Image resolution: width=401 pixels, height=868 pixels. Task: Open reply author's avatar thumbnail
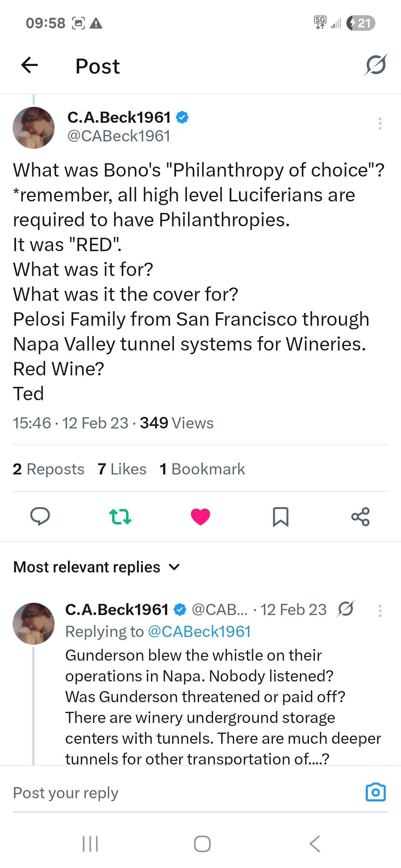34,624
